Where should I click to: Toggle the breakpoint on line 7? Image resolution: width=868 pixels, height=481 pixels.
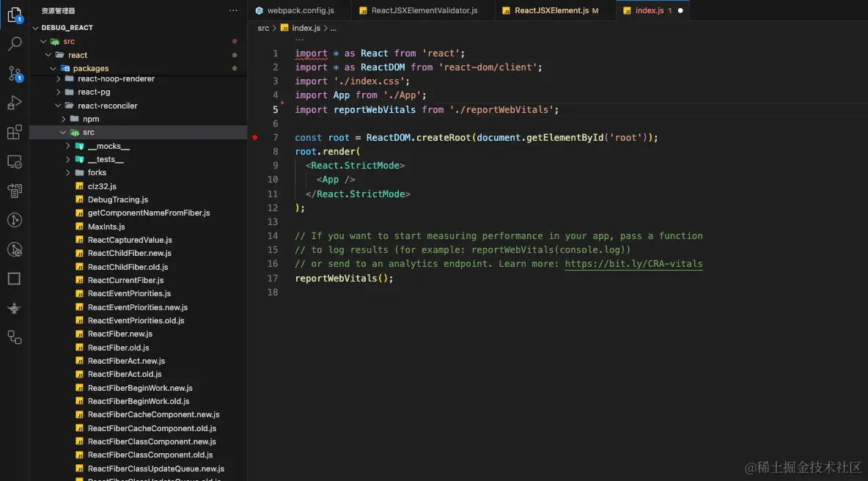[x=255, y=137]
